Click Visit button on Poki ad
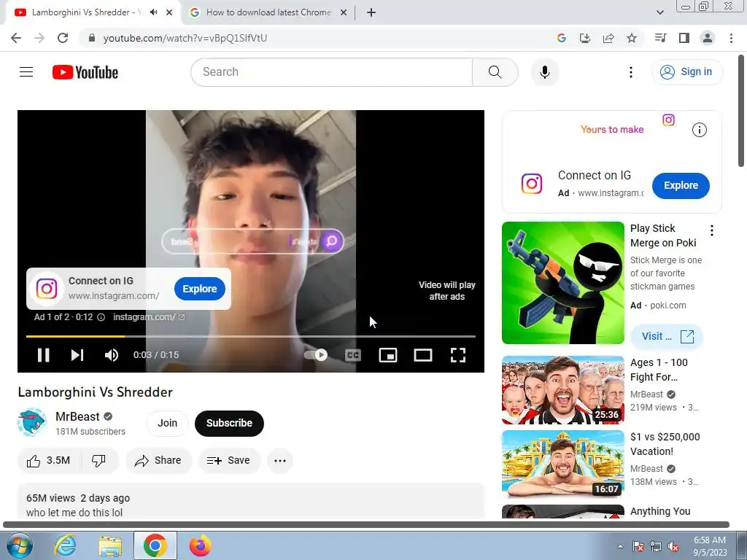The height and width of the screenshot is (560, 747). tap(667, 336)
